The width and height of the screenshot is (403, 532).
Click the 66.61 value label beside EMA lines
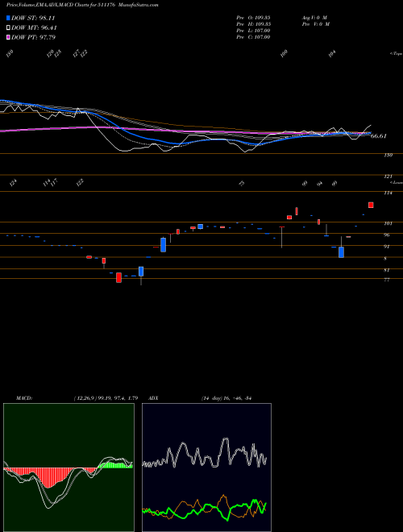coord(379,136)
